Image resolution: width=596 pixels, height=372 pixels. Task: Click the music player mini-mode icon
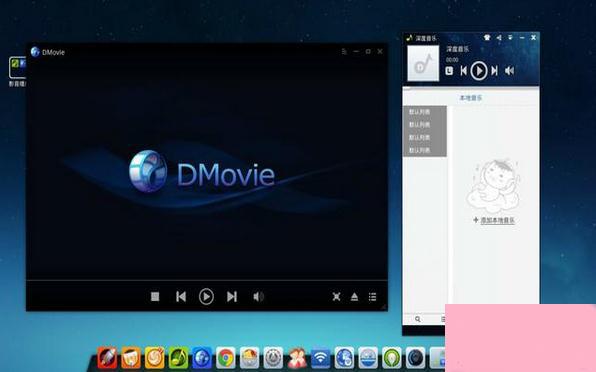[x=499, y=38]
